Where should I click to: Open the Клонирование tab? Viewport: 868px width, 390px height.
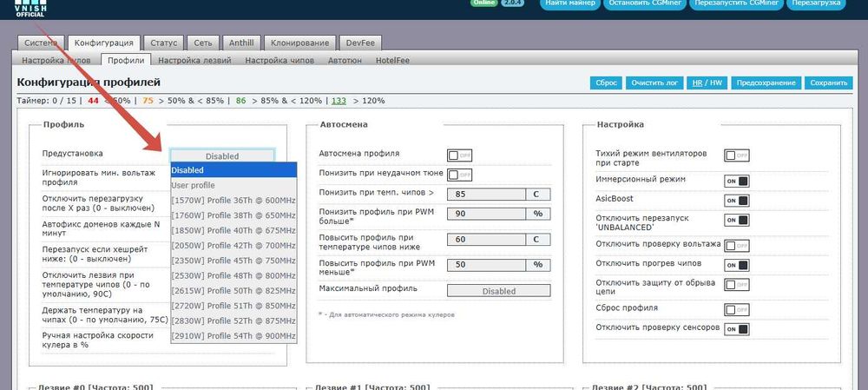(300, 43)
